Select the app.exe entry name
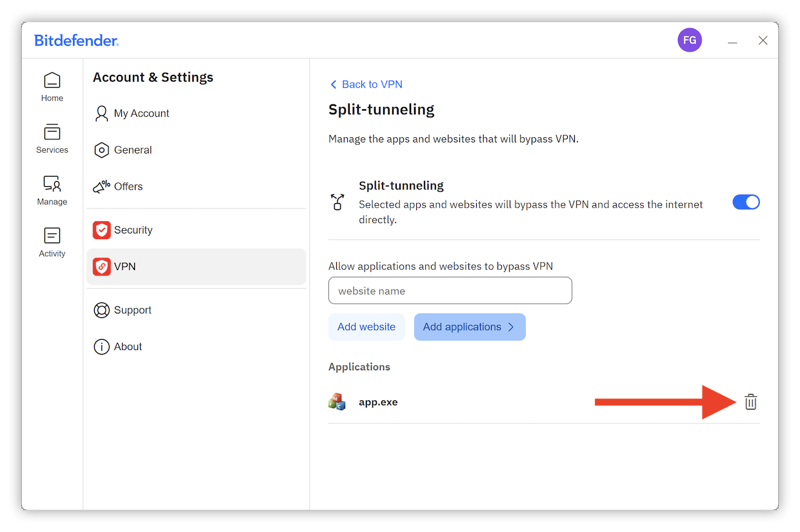Viewport: 800px width, 532px height. [x=378, y=402]
